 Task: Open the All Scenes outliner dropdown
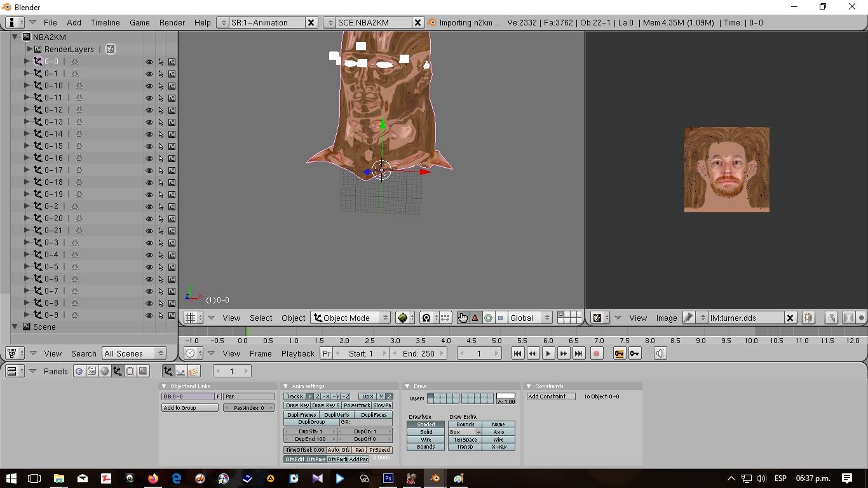tap(133, 353)
